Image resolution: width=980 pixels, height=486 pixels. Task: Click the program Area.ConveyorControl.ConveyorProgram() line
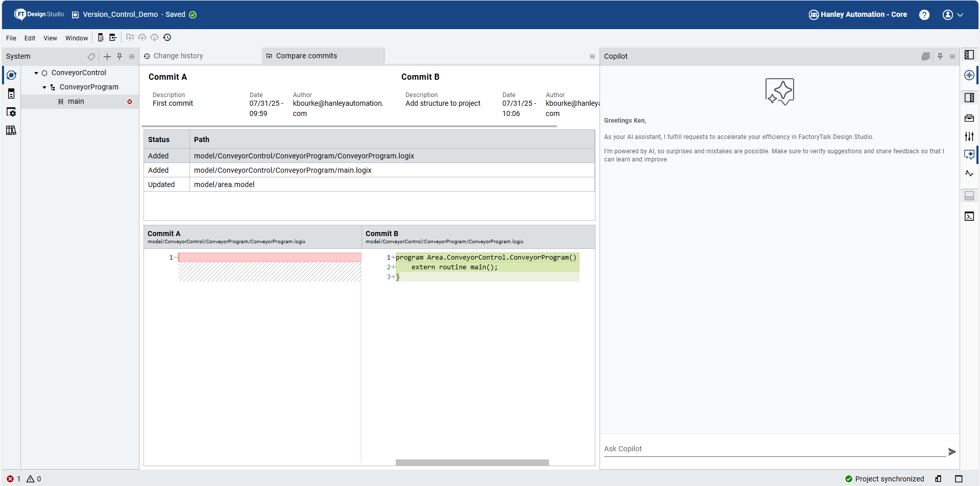coord(486,258)
